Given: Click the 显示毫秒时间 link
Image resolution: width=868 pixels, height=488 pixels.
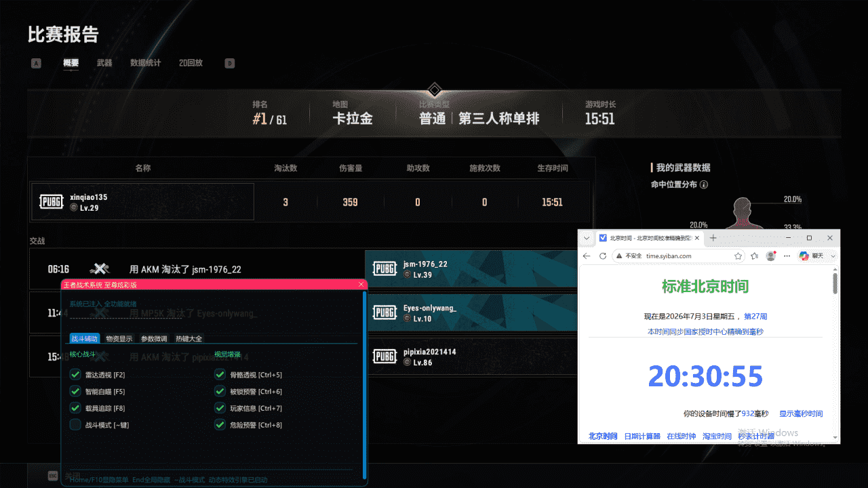Looking at the screenshot, I should (801, 413).
